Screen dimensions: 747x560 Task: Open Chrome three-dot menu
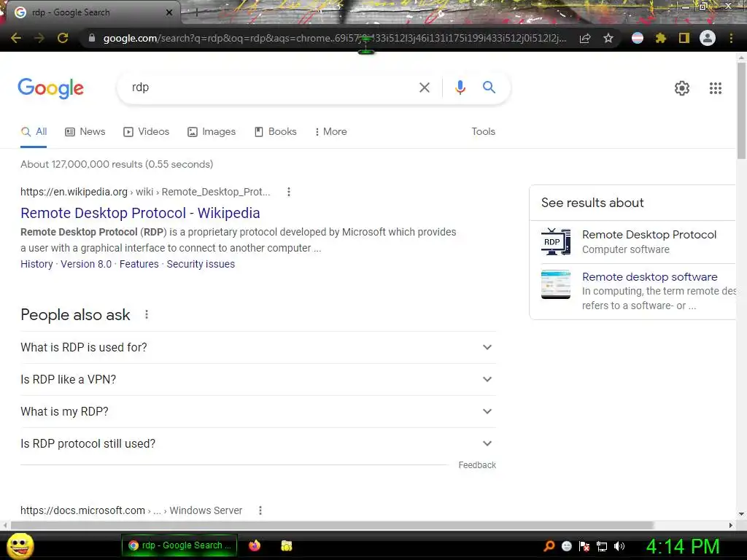(x=731, y=38)
